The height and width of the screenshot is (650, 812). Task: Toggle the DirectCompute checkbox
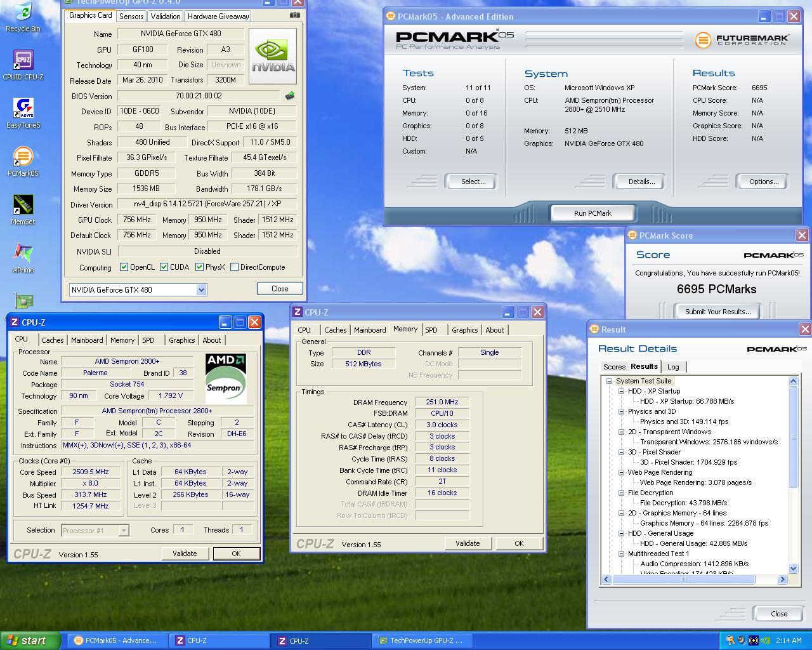pos(234,267)
